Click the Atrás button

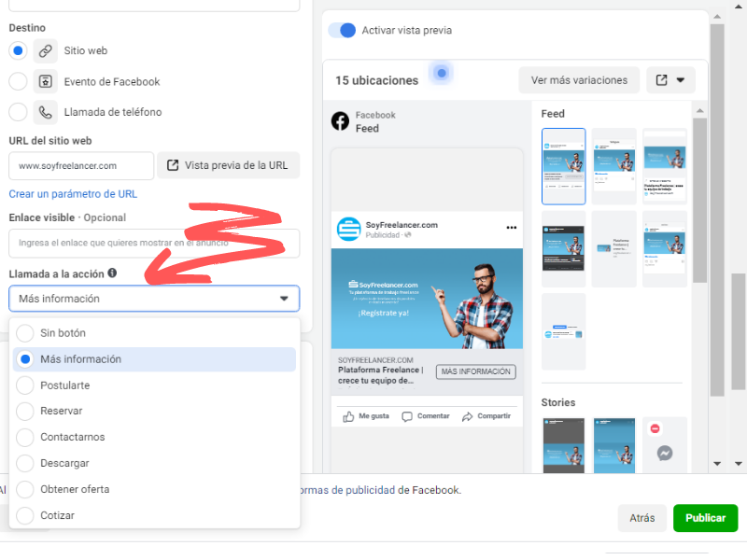point(641,518)
